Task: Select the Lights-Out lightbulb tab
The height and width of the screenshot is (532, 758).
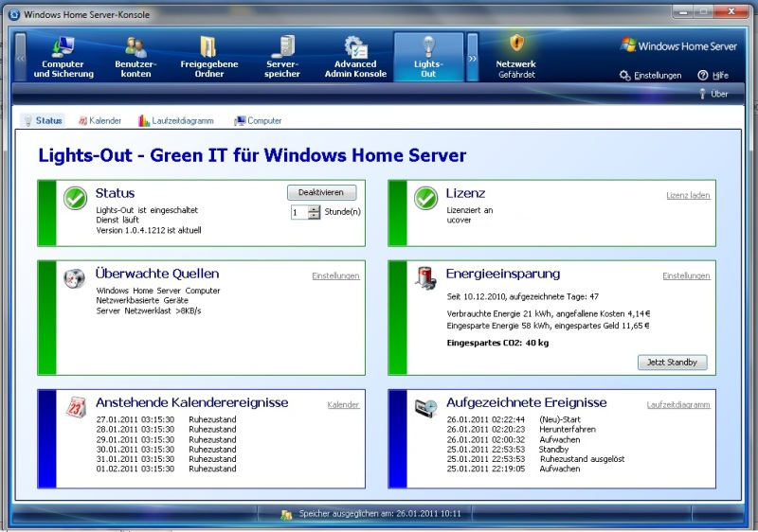Action: coord(428,58)
